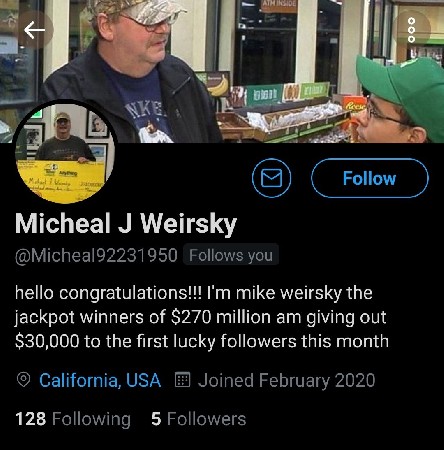The height and width of the screenshot is (450, 444).
Task: Tap the Follows you badge
Action: tap(231, 255)
